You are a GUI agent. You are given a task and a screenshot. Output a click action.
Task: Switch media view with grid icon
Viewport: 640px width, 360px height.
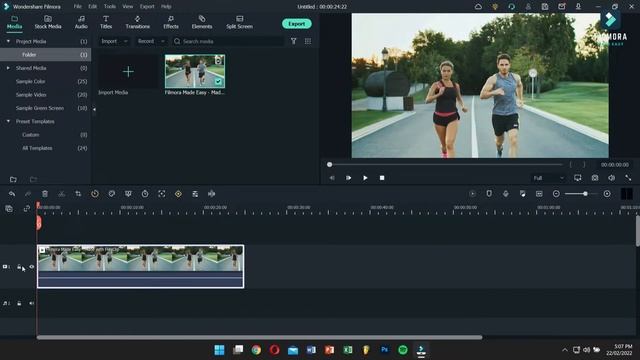point(308,41)
